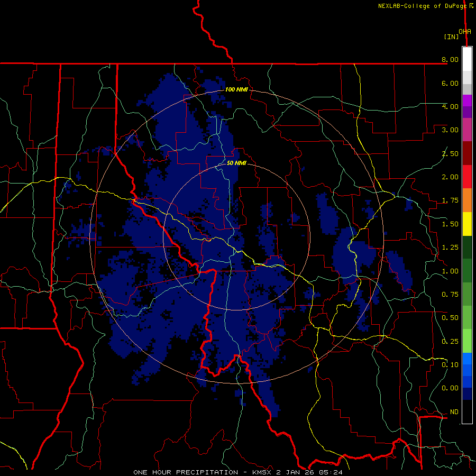Select the dark red 2.50 legend swatch
Image resolution: width=476 pixels, height=476 pixels.
[467, 153]
